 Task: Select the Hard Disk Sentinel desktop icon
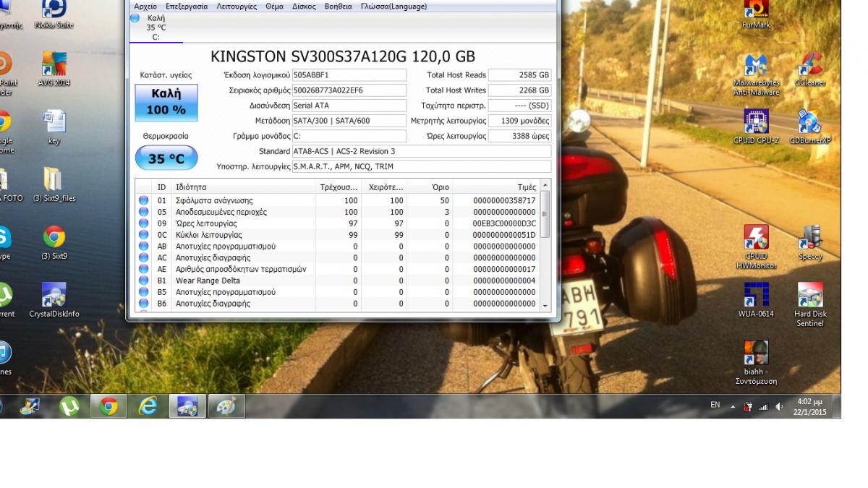[x=810, y=305]
